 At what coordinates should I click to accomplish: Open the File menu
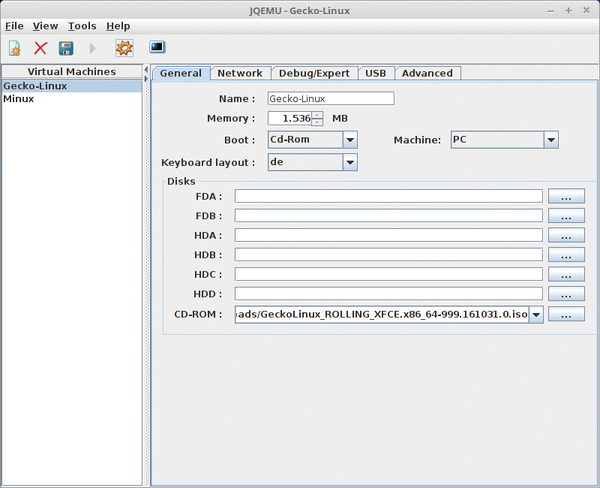click(14, 26)
